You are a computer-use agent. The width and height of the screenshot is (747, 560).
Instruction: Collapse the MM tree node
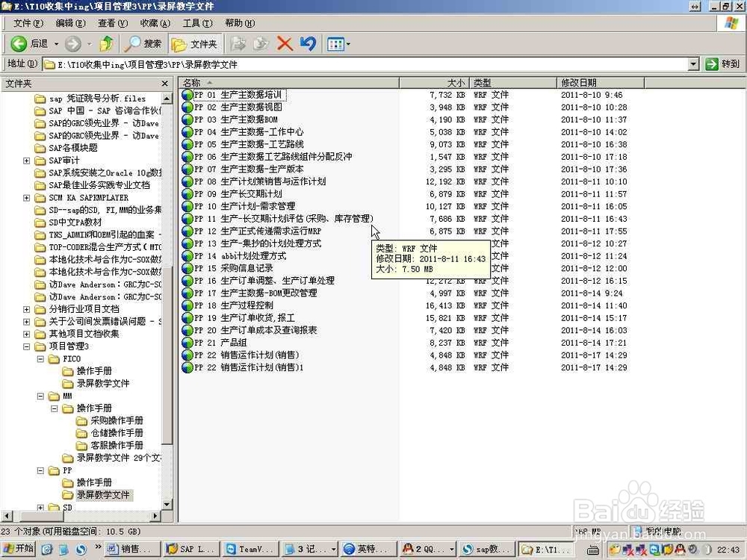click(x=40, y=396)
